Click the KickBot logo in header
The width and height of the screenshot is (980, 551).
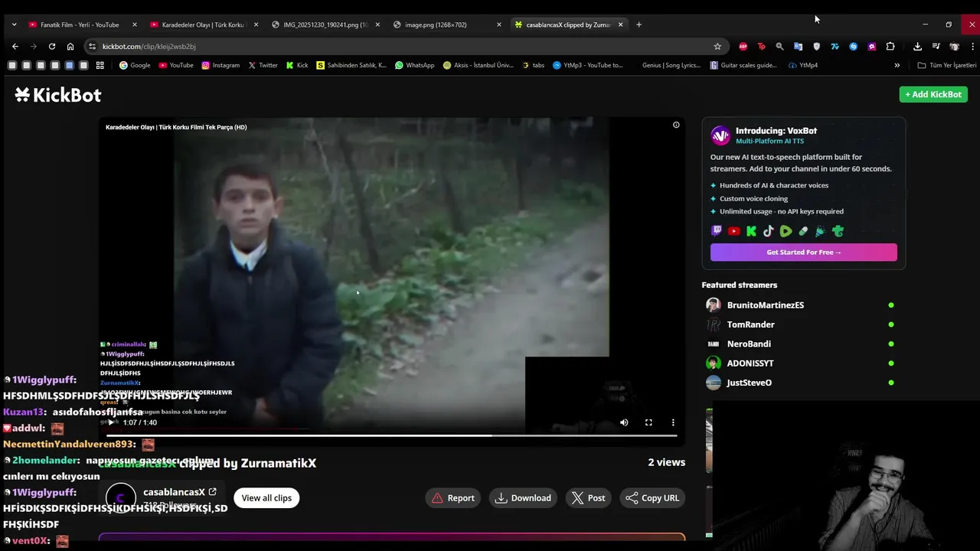pyautogui.click(x=58, y=95)
